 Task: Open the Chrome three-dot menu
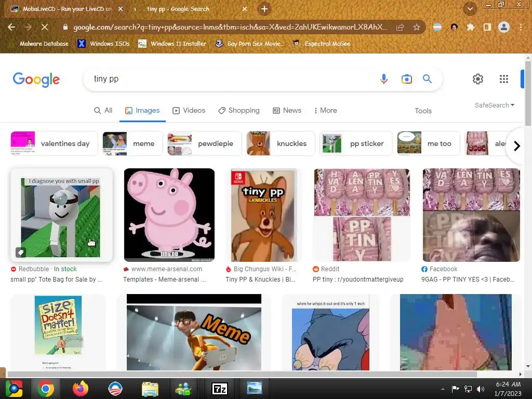(521, 27)
